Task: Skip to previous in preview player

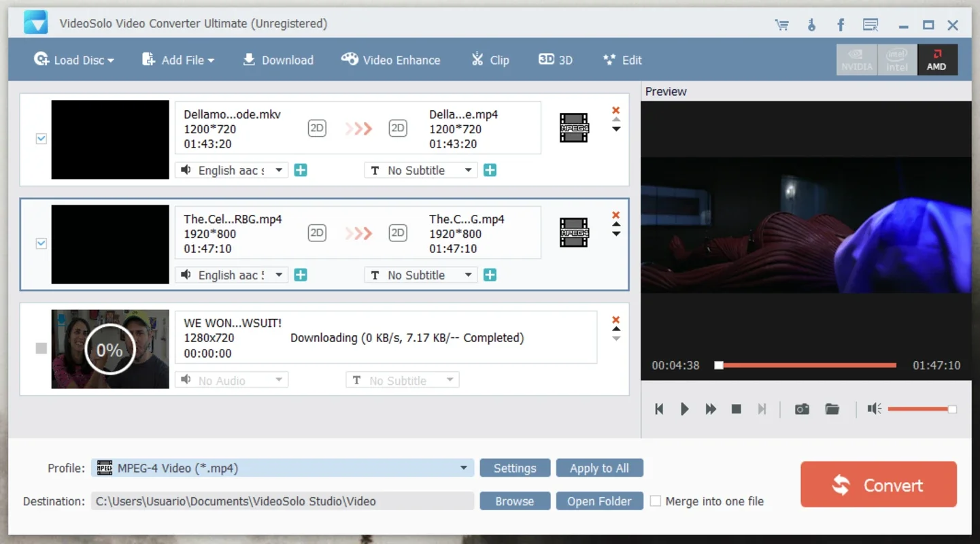Action: click(x=659, y=409)
